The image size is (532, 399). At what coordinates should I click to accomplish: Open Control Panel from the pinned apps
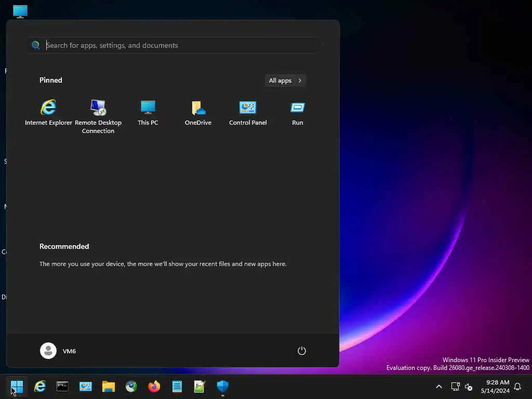pyautogui.click(x=248, y=113)
